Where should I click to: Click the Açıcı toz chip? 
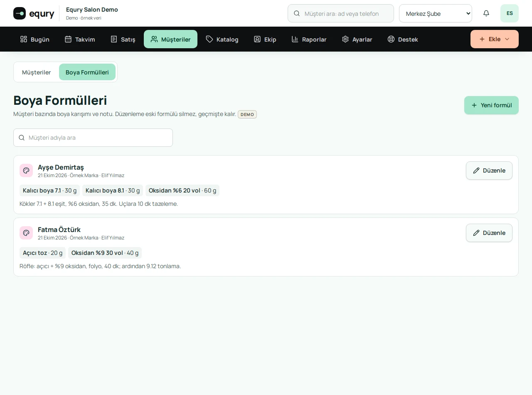point(42,253)
